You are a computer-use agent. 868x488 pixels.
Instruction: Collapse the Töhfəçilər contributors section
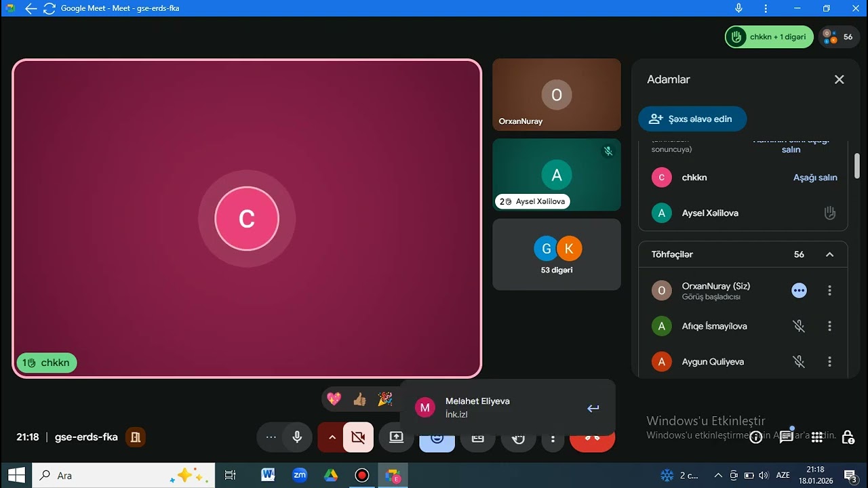tap(829, 254)
